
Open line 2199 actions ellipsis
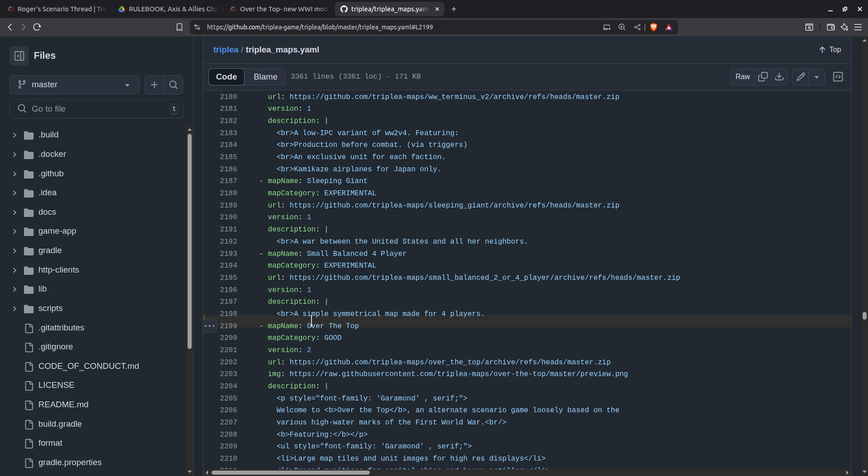[210, 326]
